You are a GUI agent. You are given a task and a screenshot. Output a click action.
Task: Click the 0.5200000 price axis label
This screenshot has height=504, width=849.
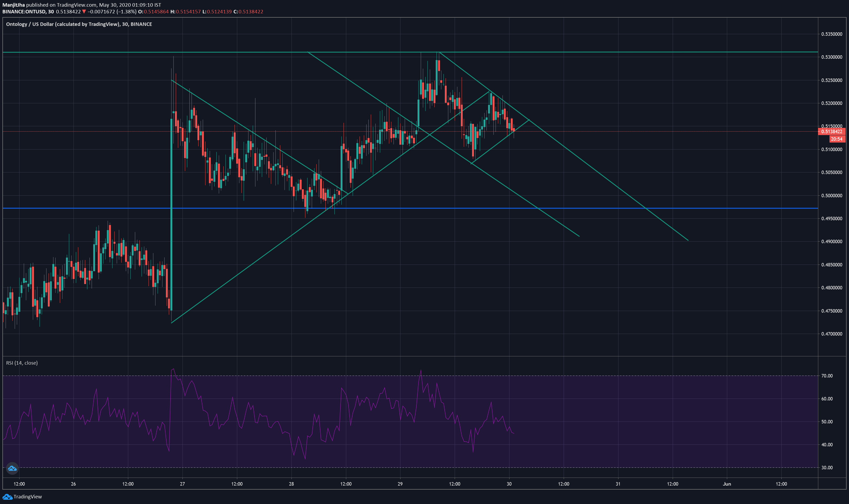[832, 103]
